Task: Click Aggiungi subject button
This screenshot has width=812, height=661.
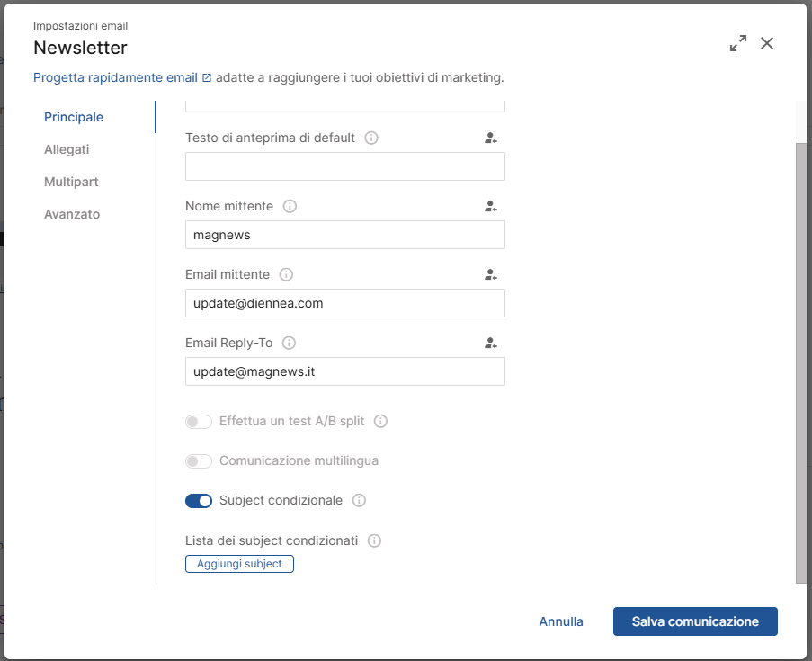Action: (239, 564)
